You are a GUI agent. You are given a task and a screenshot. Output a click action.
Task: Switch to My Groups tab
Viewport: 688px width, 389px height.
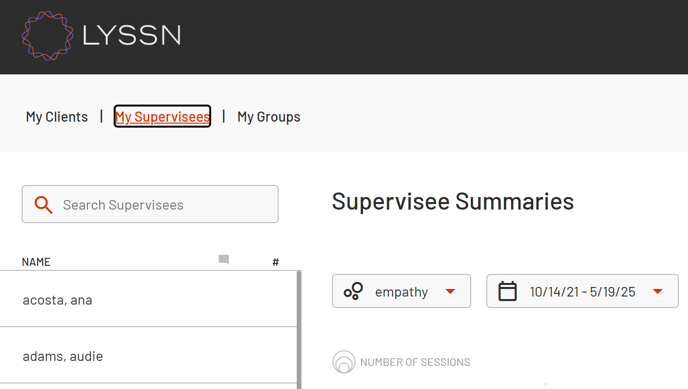(269, 117)
